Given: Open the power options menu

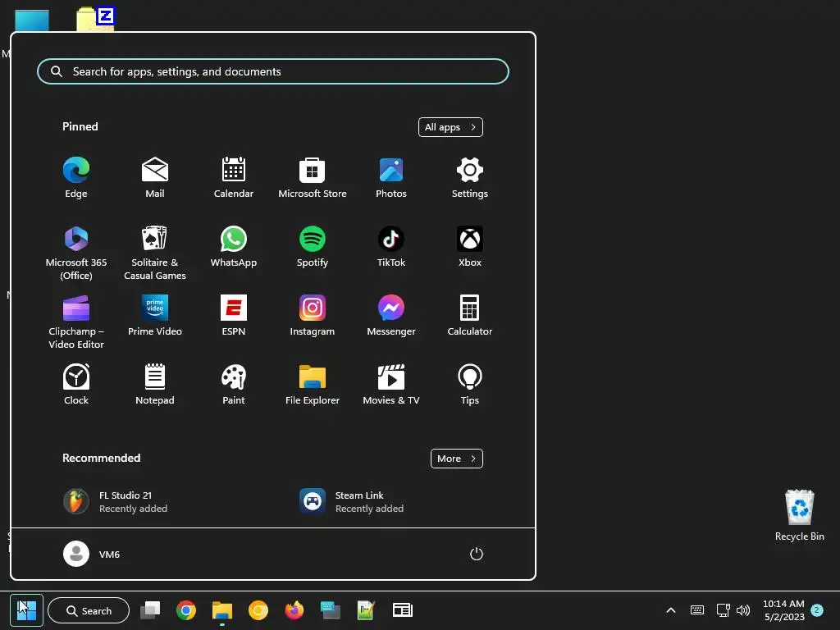Looking at the screenshot, I should tap(477, 554).
